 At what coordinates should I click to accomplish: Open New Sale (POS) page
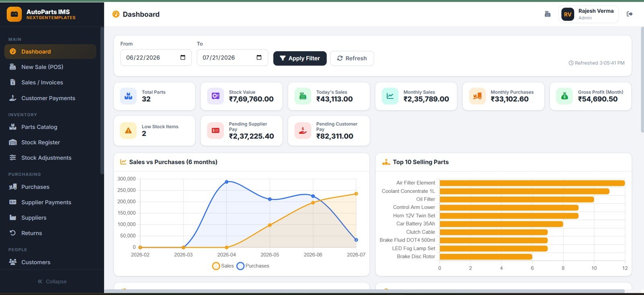coord(50,67)
